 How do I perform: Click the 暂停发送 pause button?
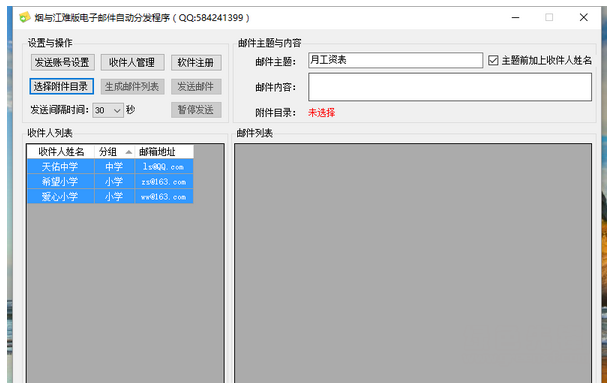click(196, 109)
